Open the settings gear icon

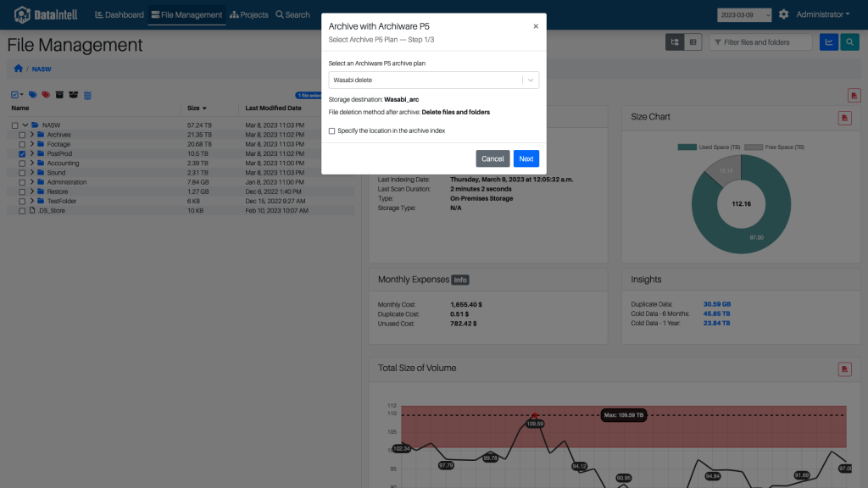[783, 14]
